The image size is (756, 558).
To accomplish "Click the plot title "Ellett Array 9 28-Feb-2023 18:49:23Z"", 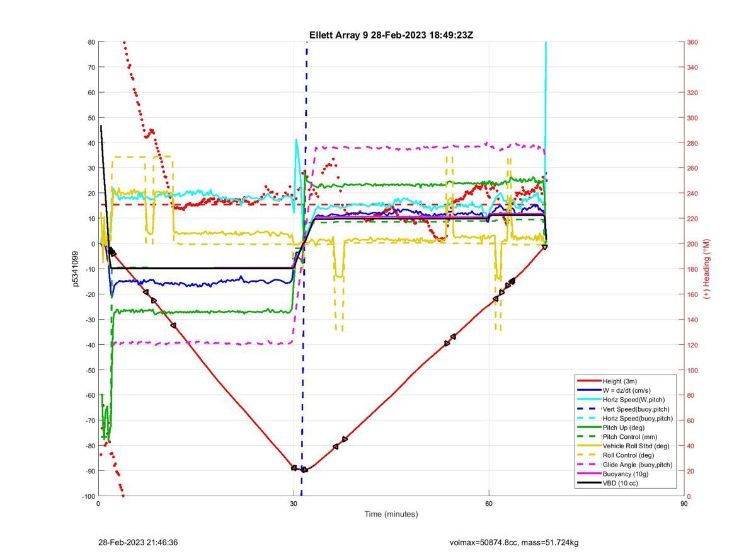I will 391,35.
